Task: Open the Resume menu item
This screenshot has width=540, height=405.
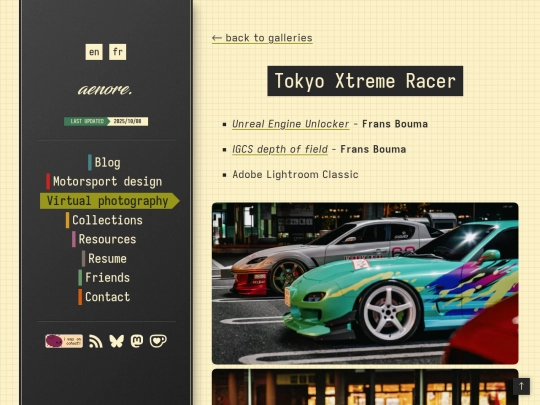Action: click(x=104, y=258)
